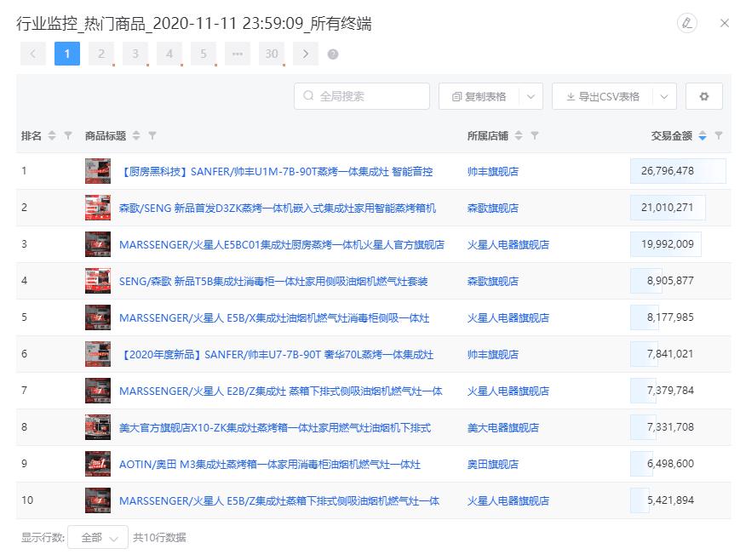740x560 pixels.
Task: Click the next page arrow button
Action: [x=306, y=54]
